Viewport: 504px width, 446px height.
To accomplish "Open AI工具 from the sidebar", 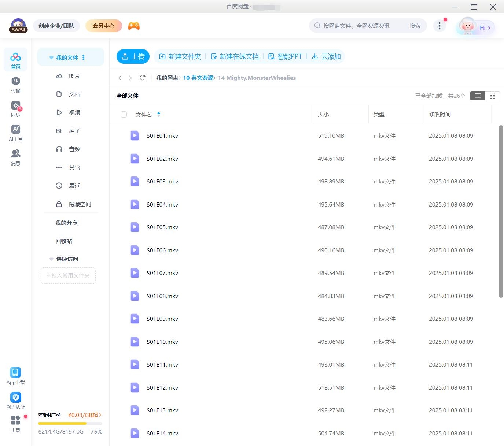I will (x=15, y=133).
